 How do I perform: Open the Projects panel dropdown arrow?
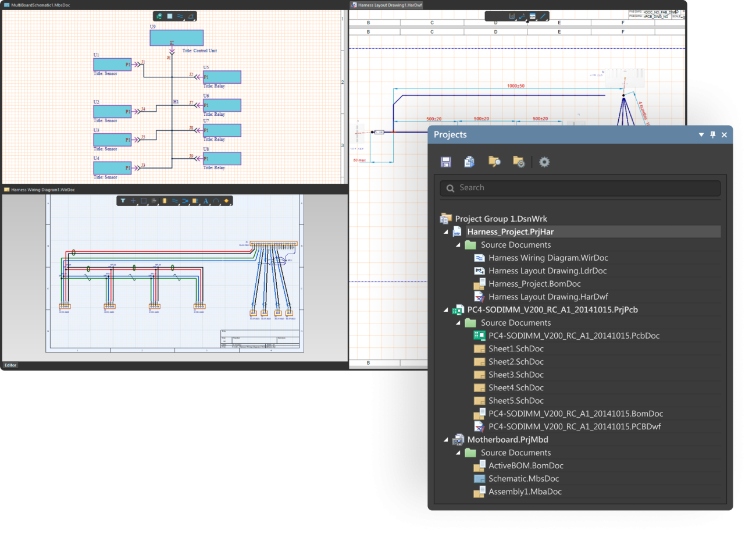click(701, 134)
